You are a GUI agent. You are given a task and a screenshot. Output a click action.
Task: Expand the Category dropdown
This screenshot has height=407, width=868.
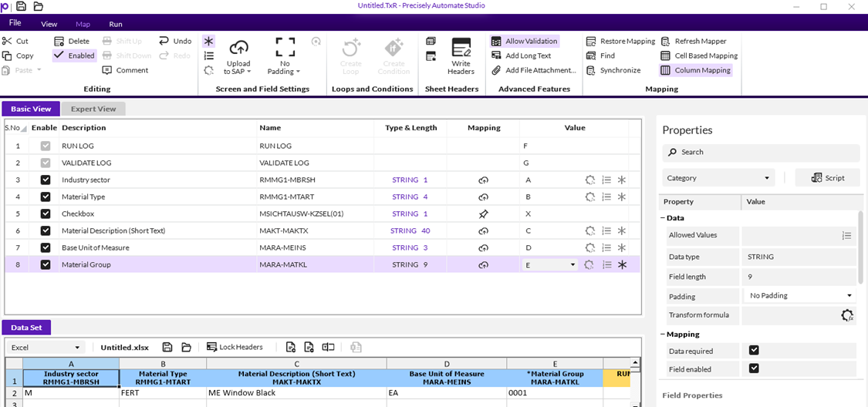click(718, 178)
